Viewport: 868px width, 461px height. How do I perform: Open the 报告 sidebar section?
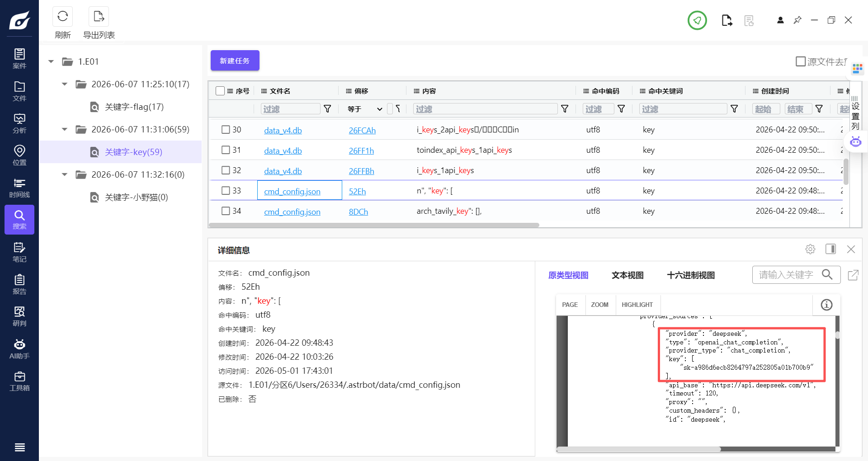[x=19, y=284]
